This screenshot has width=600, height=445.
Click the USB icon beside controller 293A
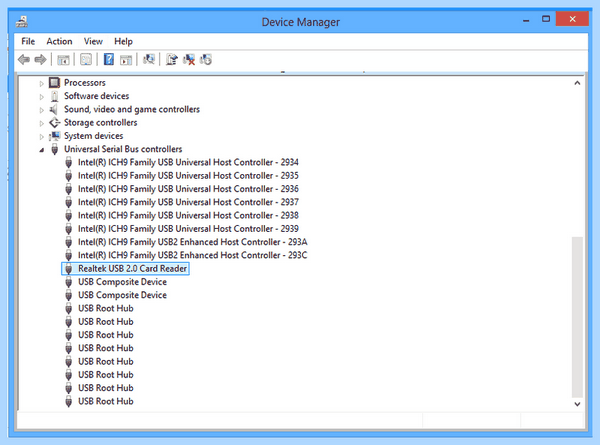[x=68, y=242]
